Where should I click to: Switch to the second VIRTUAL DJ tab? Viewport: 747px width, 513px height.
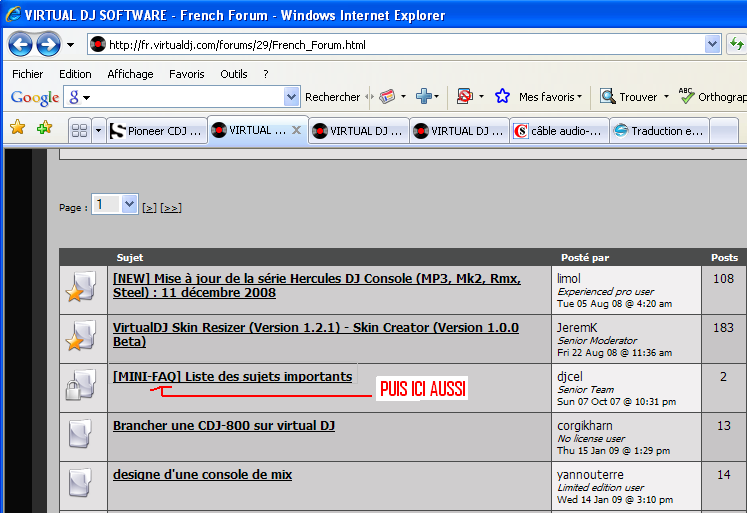click(359, 131)
